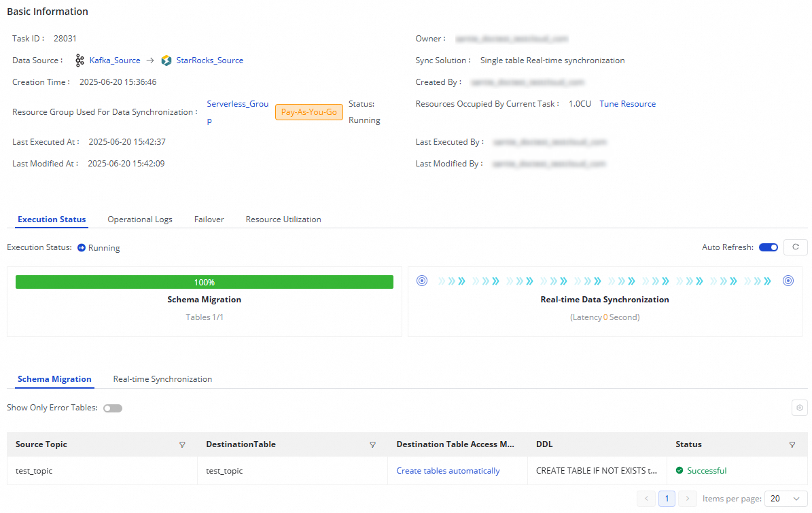Viewport: 812px width, 513px height.
Task: Click the Task ID value 28031
Action: (x=65, y=39)
